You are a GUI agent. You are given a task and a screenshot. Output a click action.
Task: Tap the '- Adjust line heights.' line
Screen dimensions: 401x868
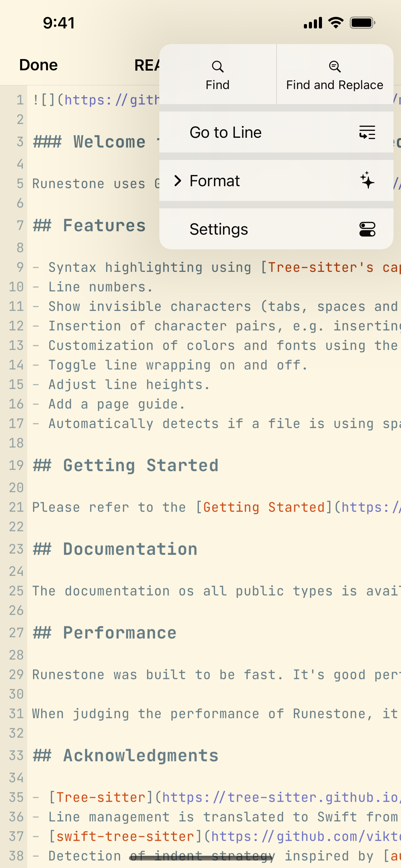point(121,384)
